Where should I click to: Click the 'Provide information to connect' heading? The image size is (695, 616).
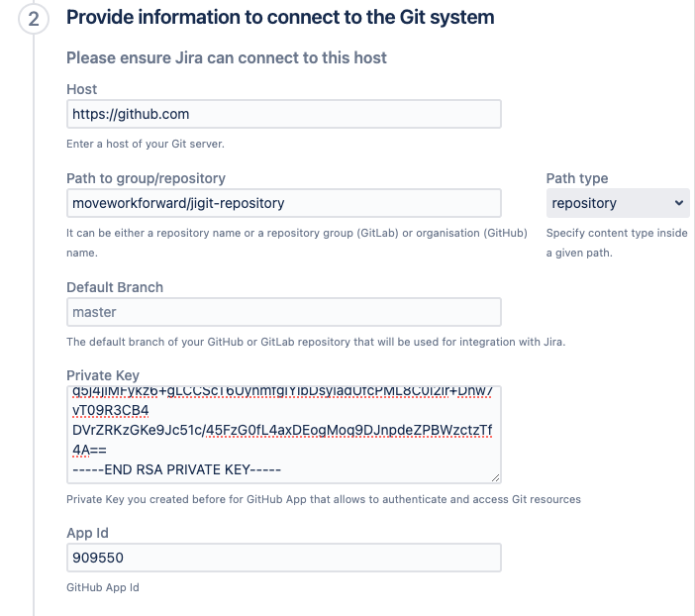(x=280, y=18)
